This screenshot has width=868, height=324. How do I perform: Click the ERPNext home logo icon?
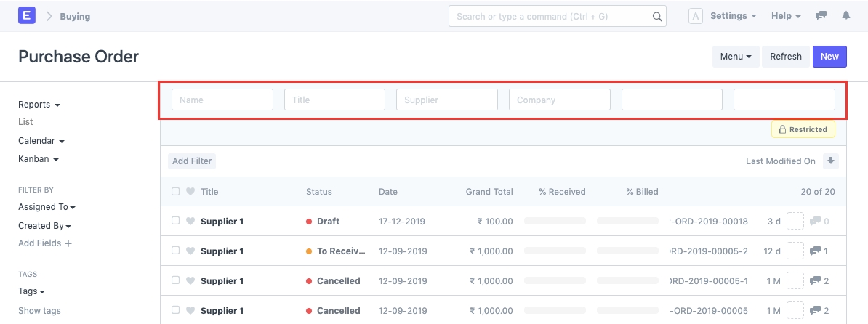(26, 16)
